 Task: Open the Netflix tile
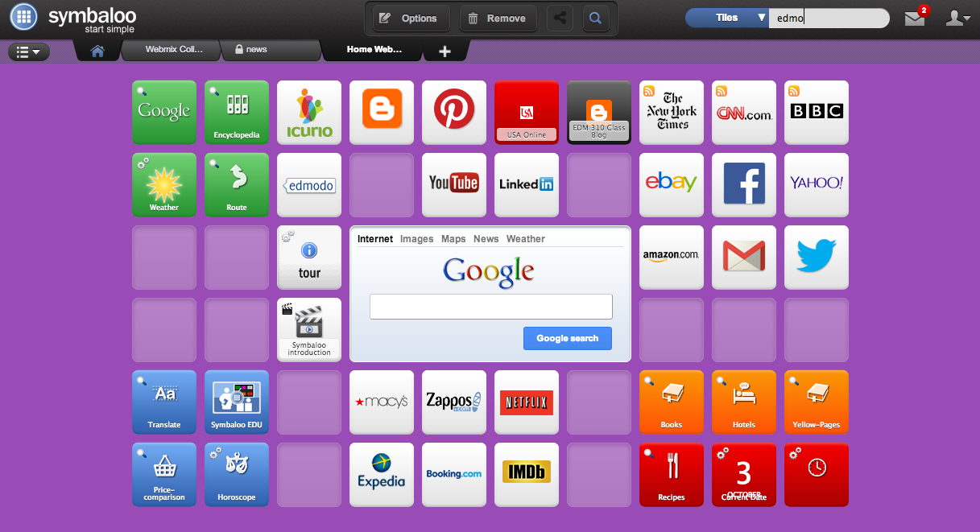pos(527,402)
